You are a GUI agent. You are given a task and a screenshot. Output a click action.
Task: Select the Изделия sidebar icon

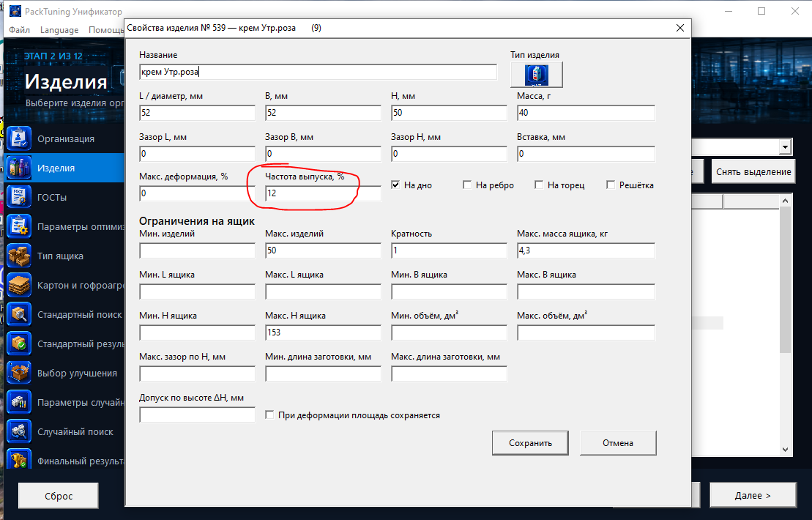tap(19, 168)
